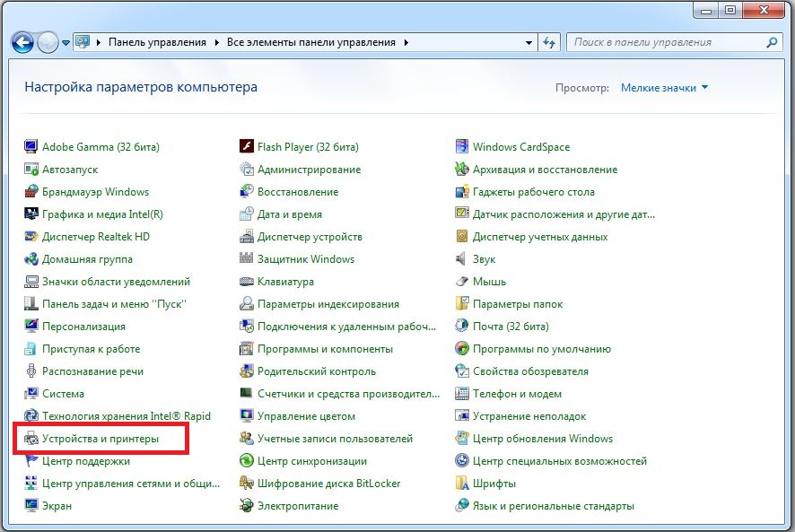The image size is (795, 532).
Task: Open the Диспетчер устройств link
Action: [310, 237]
